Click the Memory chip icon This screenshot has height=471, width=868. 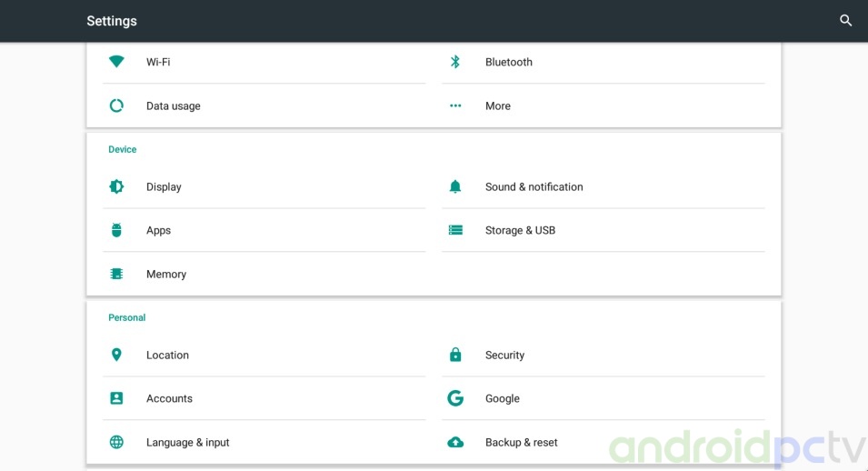[116, 274]
